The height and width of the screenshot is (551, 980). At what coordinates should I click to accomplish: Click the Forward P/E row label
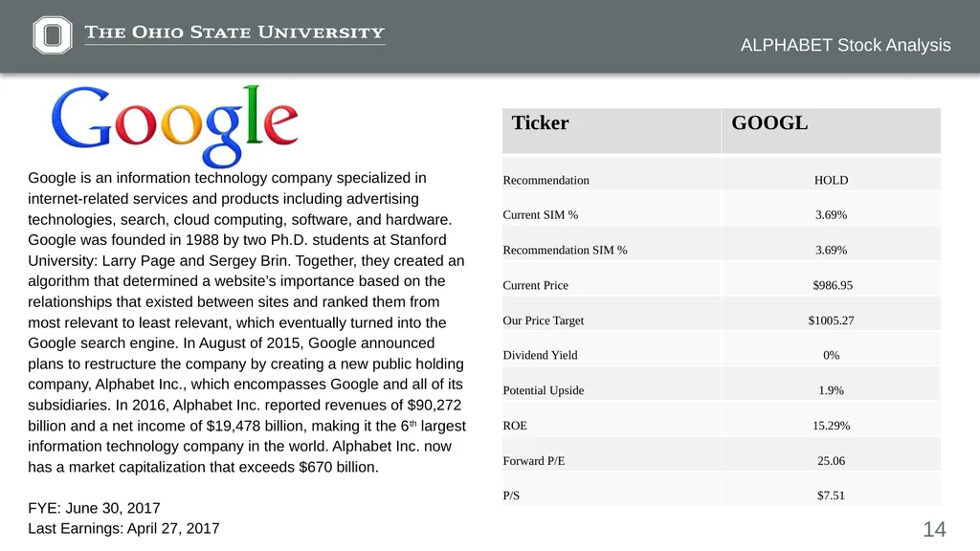tap(534, 461)
